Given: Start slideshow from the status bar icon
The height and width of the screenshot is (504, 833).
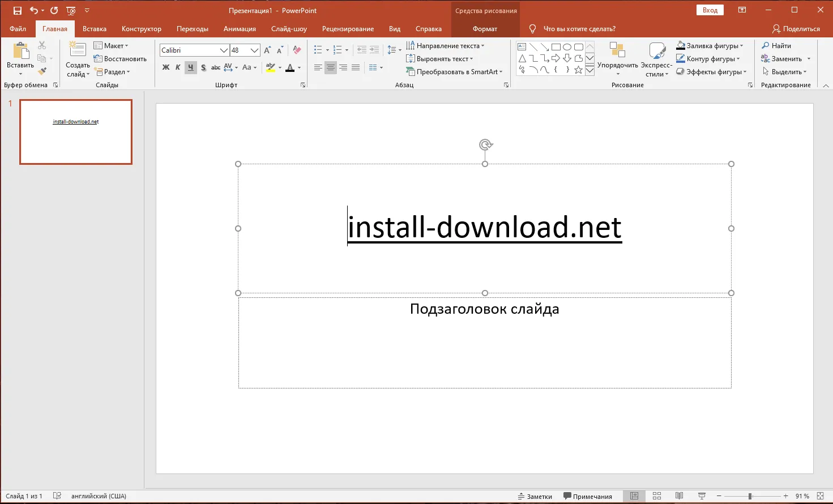Looking at the screenshot, I should click(x=702, y=496).
